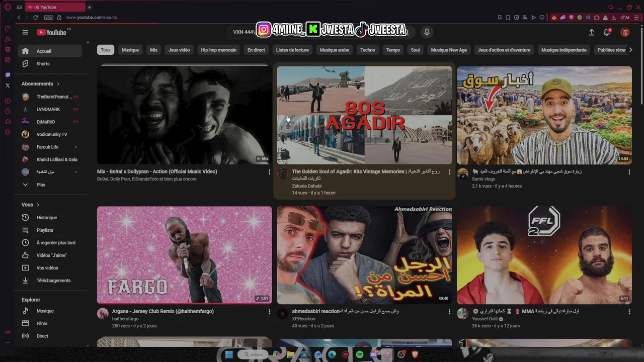Open the Zakaria Dahabi channel name

coord(306,186)
